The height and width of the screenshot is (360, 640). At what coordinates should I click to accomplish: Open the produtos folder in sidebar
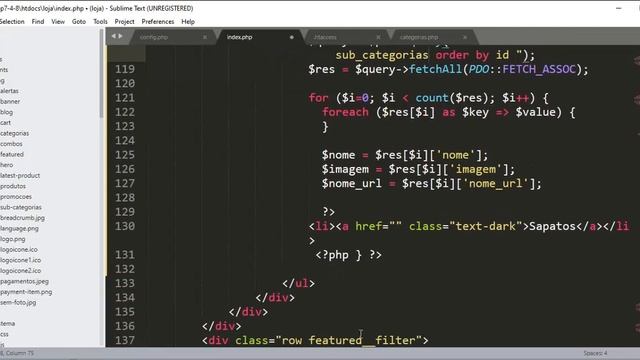click(13, 186)
